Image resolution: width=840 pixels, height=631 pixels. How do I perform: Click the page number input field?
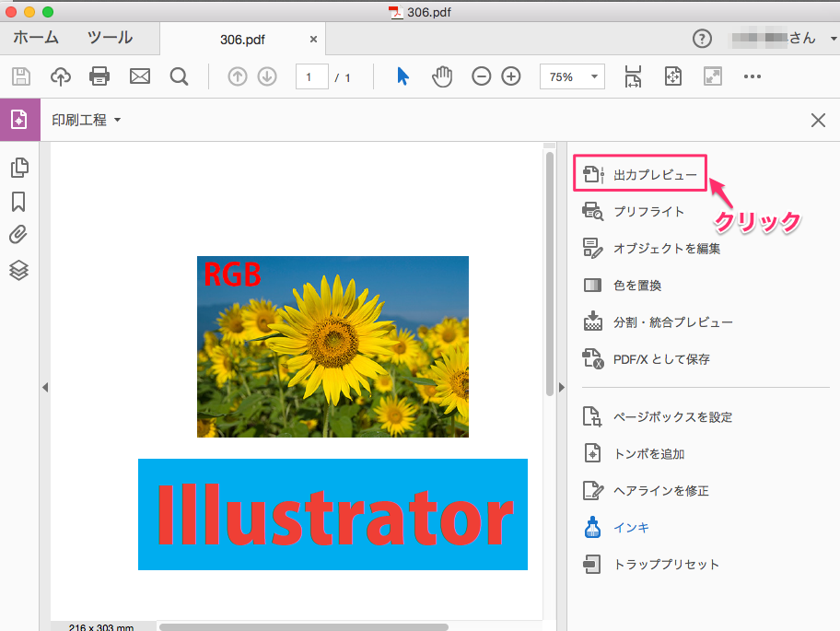pyautogui.click(x=310, y=76)
